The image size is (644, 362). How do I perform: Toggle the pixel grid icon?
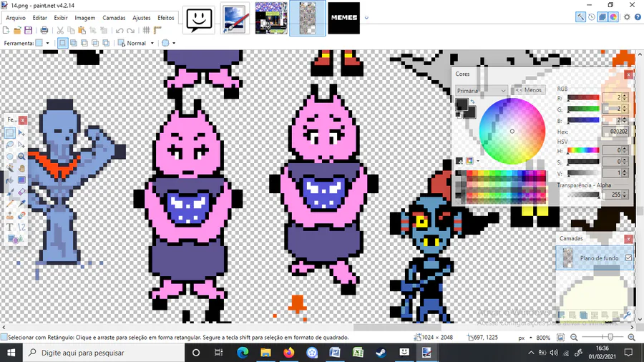pos(146,30)
